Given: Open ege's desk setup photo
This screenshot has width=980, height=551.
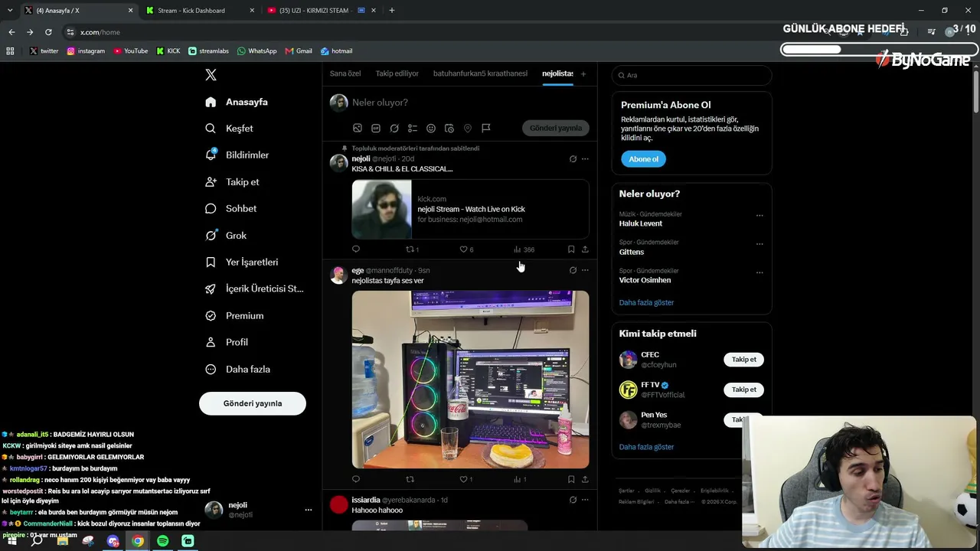Looking at the screenshot, I should pos(471,380).
